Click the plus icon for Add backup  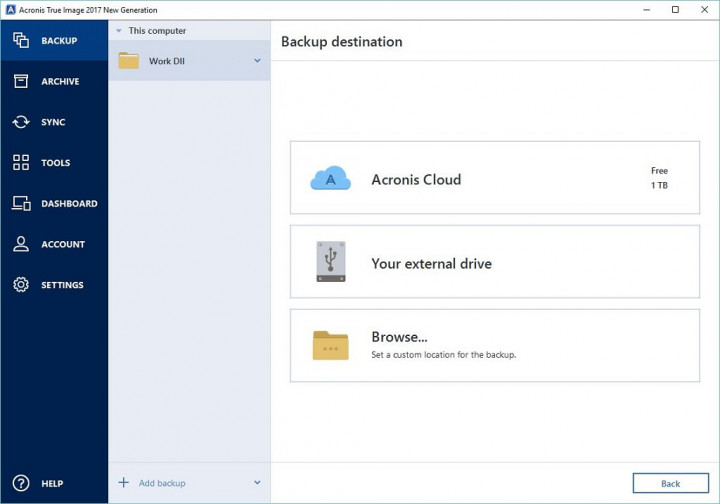coord(124,482)
